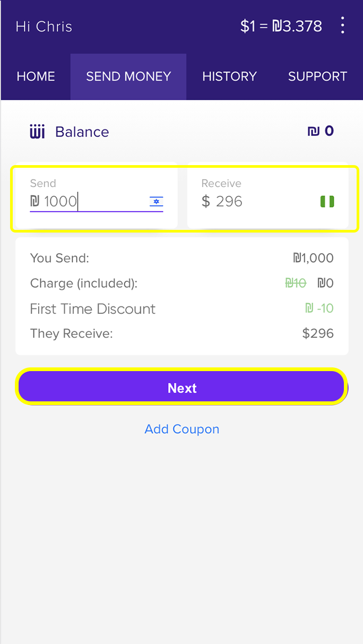Image resolution: width=363 pixels, height=644 pixels.
Task: Click the Add Coupon link
Action: click(x=181, y=429)
